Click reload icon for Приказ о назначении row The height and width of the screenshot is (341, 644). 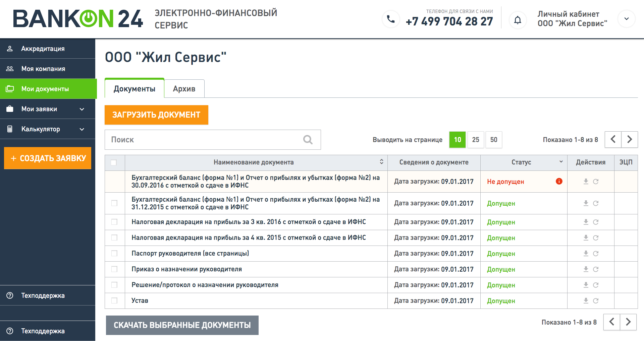coord(596,269)
